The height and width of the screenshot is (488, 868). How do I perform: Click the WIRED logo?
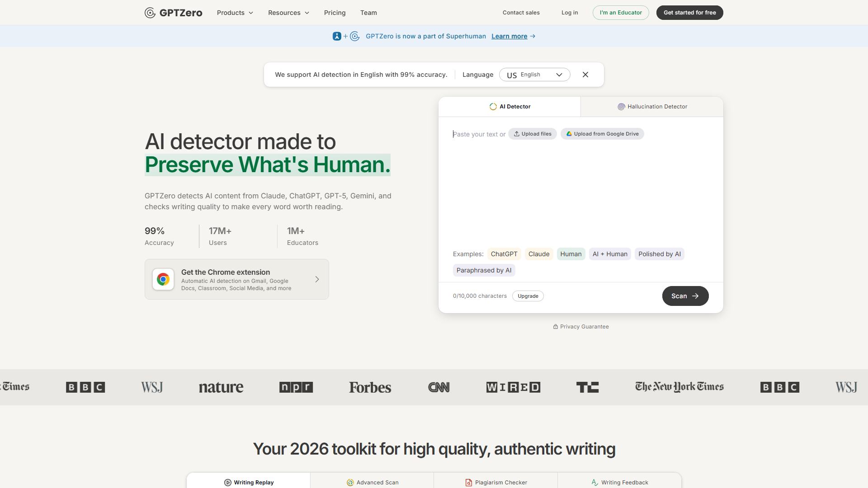tap(513, 387)
